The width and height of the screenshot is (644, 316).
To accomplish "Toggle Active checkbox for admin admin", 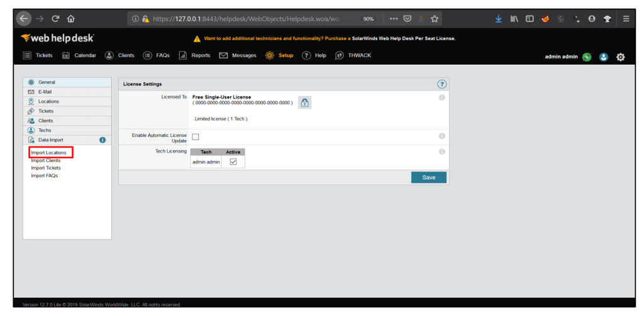I will click(x=233, y=162).
